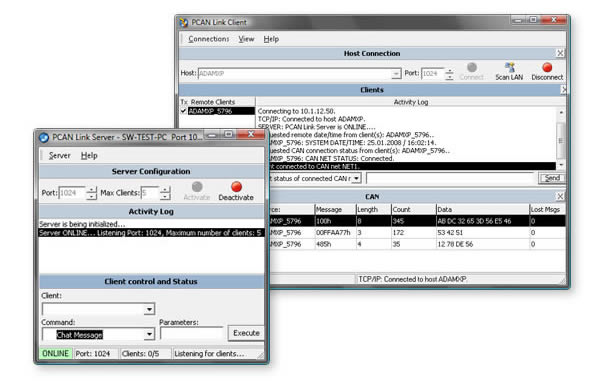Click the Length column header in CAN table
This screenshot has width=600, height=384.
(373, 210)
